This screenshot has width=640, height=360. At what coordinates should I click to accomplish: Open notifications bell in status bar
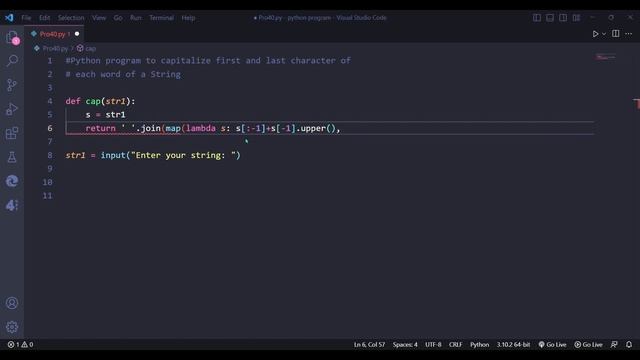[x=629, y=344]
